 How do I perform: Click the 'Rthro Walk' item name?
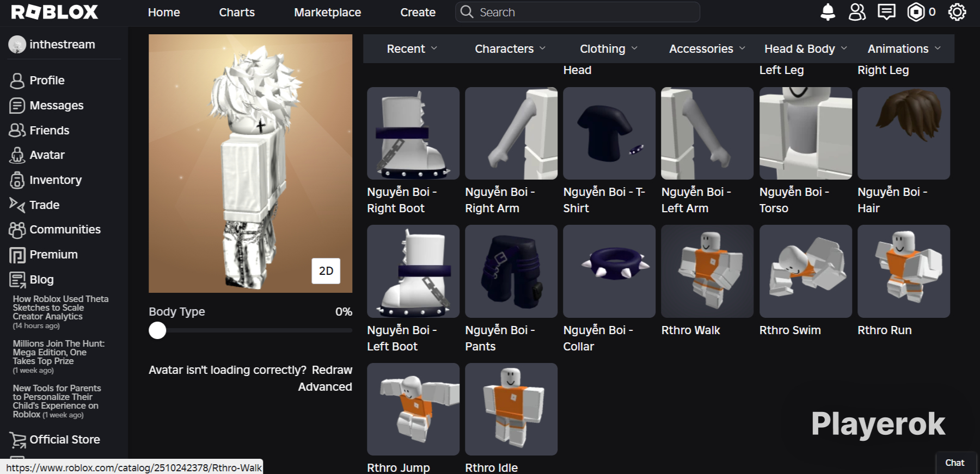click(x=690, y=330)
